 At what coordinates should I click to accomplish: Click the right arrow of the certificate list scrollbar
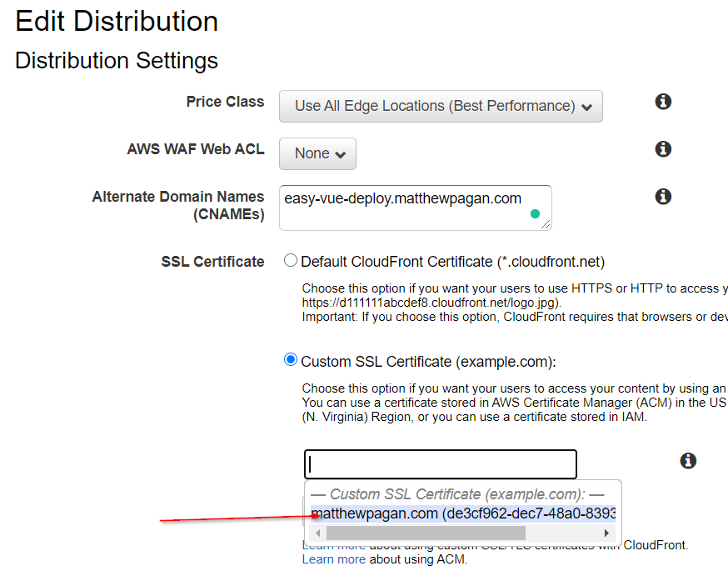(x=606, y=532)
